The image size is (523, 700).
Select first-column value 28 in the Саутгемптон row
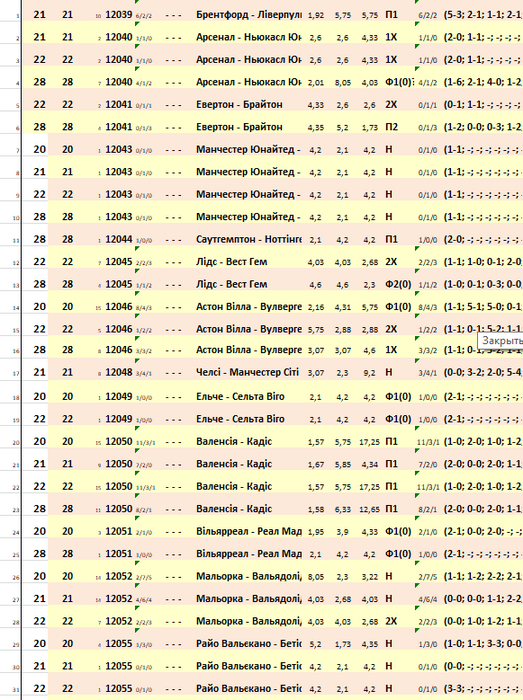point(40,239)
